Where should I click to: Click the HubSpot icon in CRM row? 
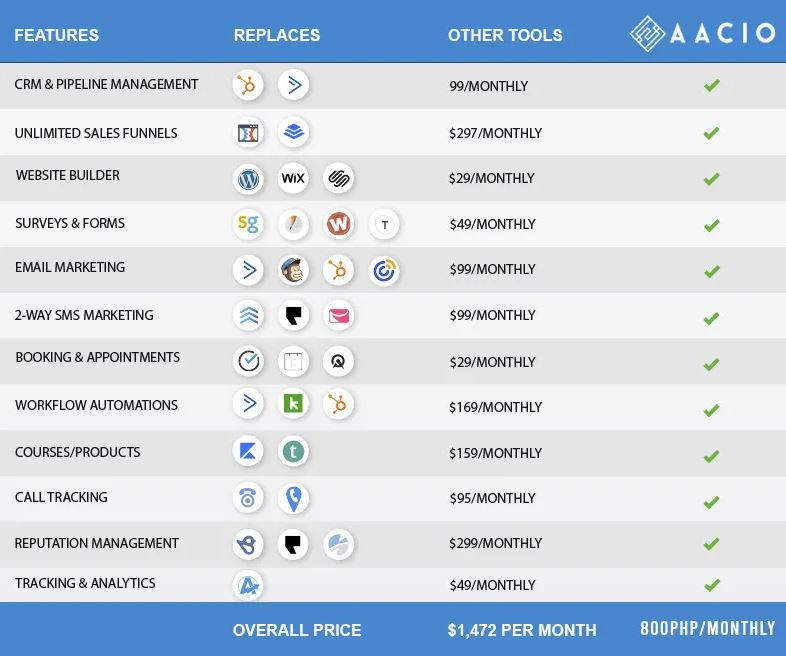click(248, 85)
